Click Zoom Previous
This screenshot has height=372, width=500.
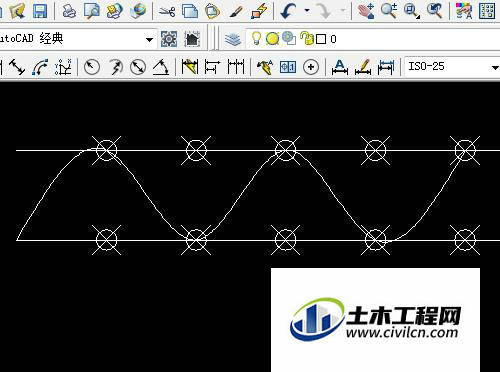pyautogui.click(x=434, y=11)
